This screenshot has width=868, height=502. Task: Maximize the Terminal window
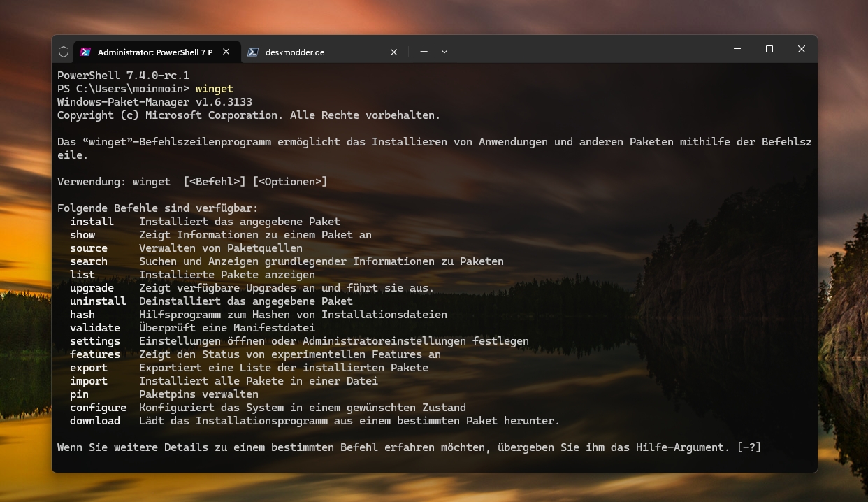pos(769,49)
